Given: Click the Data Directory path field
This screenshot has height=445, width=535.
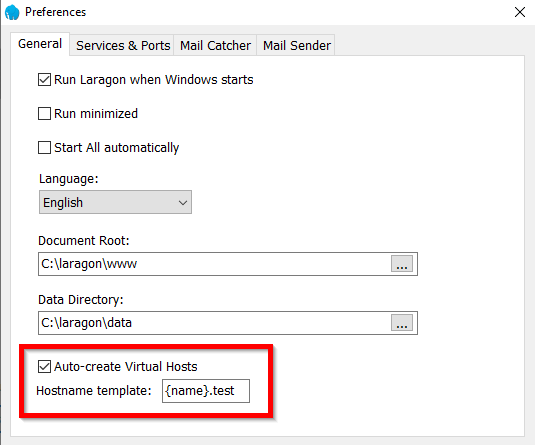Looking at the screenshot, I should click(x=214, y=323).
